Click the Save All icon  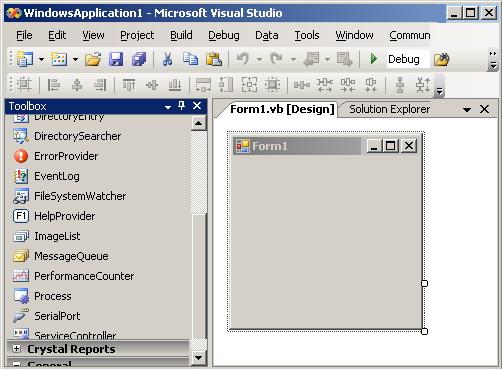[139, 59]
